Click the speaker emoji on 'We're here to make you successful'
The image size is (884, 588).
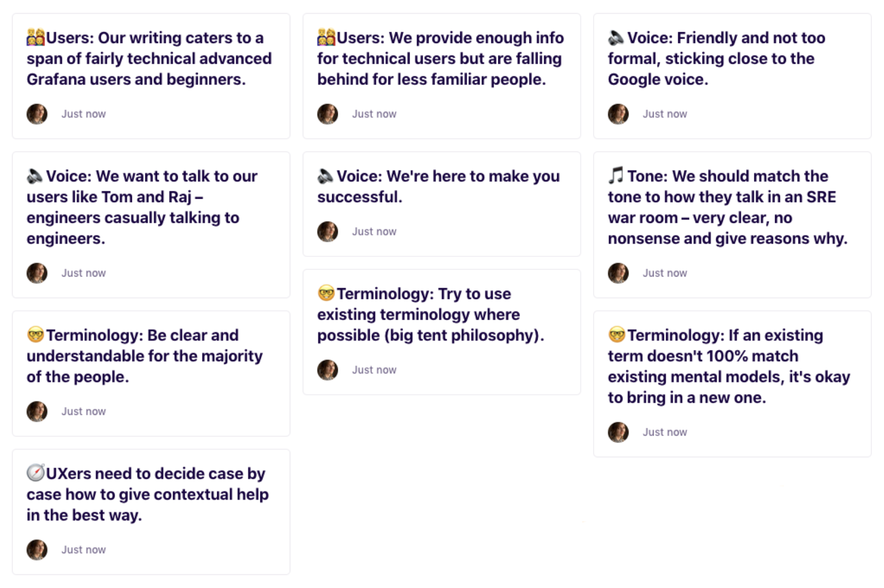tap(326, 176)
